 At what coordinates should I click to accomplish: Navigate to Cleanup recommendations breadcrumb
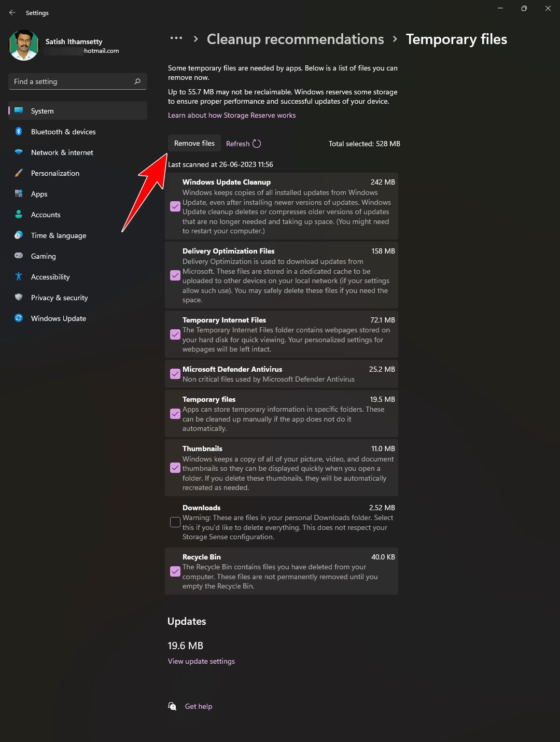pyautogui.click(x=295, y=39)
